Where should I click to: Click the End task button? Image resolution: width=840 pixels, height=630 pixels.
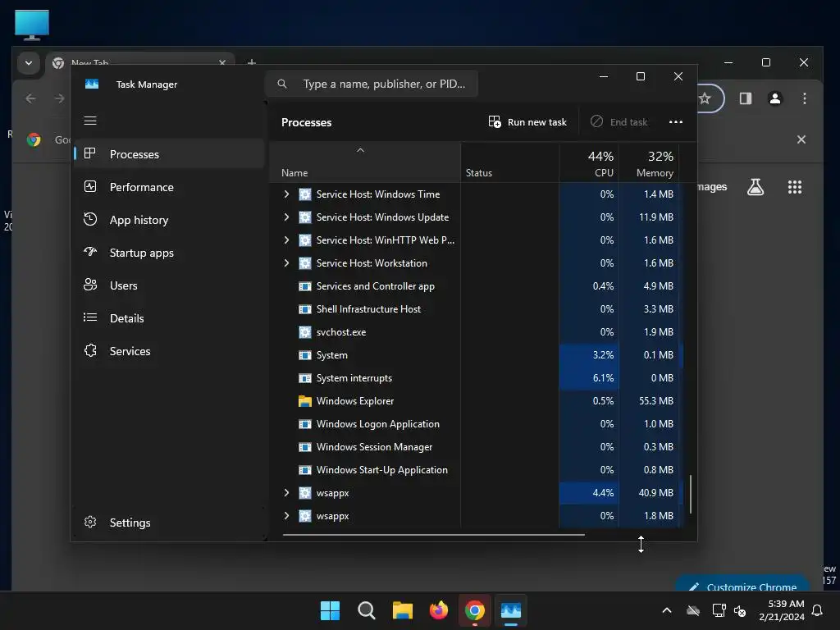pyautogui.click(x=619, y=122)
